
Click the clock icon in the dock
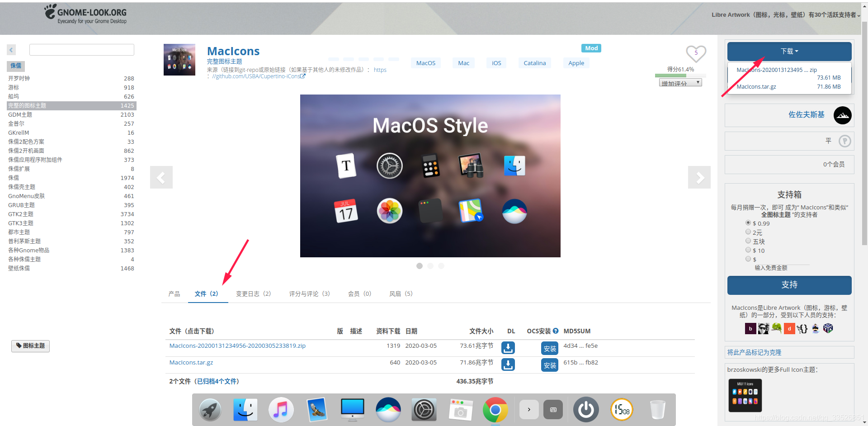pyautogui.click(x=622, y=410)
